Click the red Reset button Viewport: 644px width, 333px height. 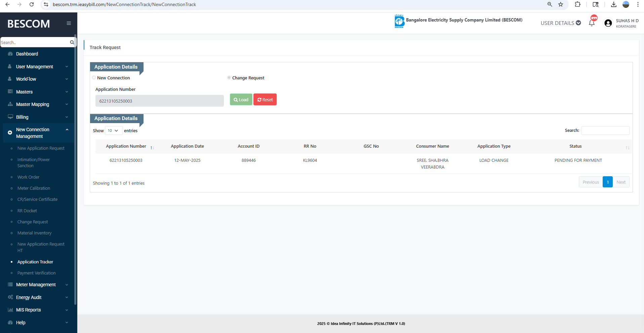tap(265, 100)
